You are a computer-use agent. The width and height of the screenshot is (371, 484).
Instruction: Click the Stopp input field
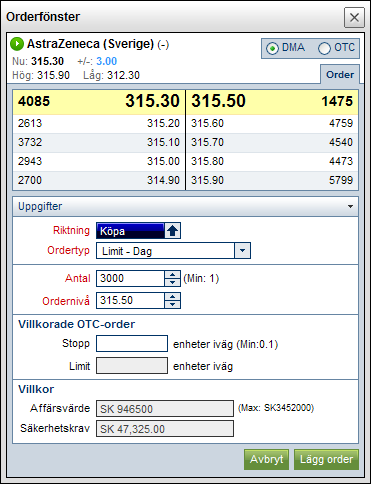[132, 344]
